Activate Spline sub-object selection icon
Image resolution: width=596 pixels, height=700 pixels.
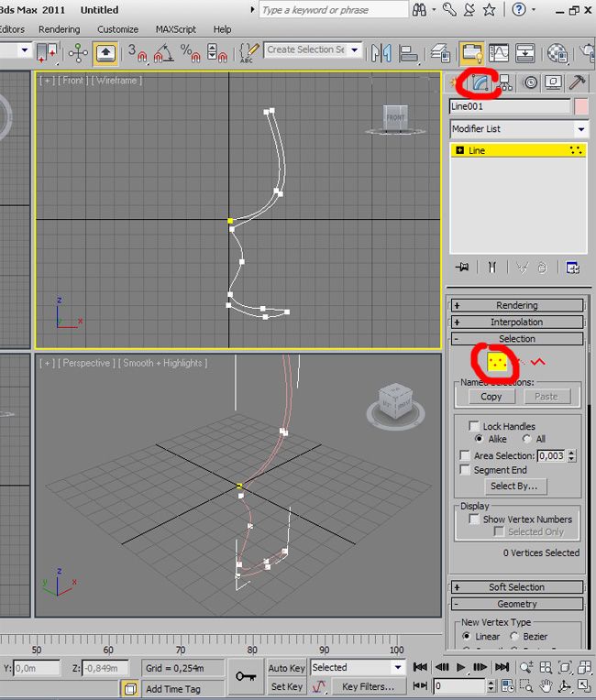538,362
